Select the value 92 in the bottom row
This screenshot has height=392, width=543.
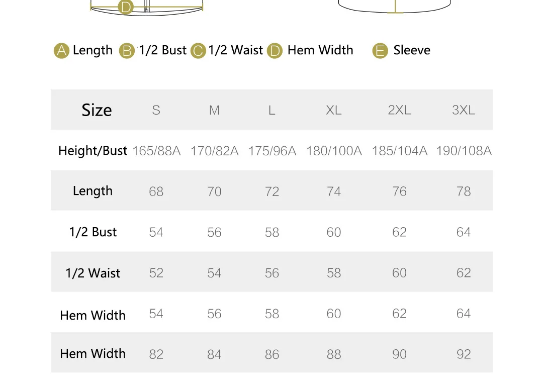point(464,354)
